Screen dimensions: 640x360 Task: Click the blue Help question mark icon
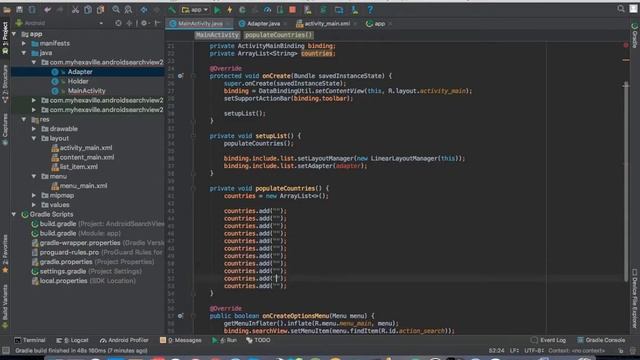tap(370, 9)
